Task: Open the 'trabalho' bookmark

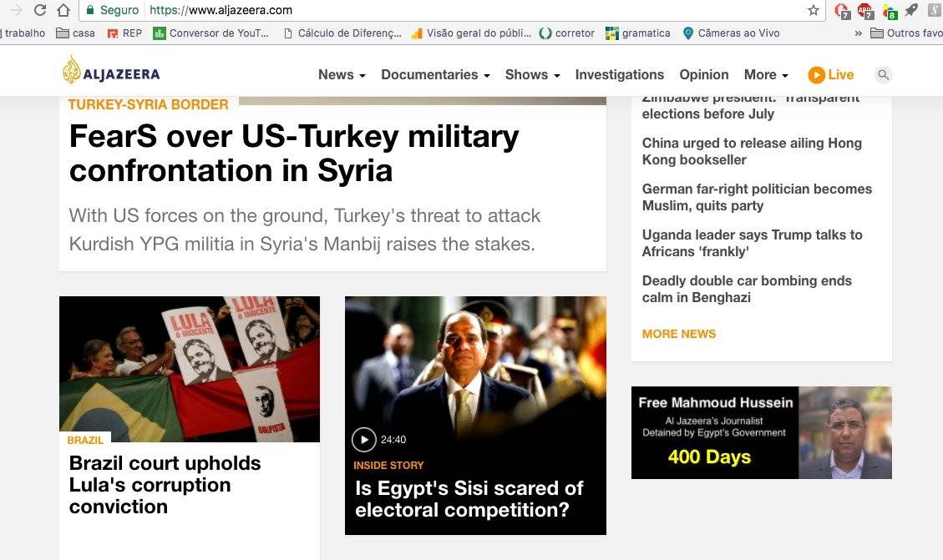Action: (x=23, y=33)
